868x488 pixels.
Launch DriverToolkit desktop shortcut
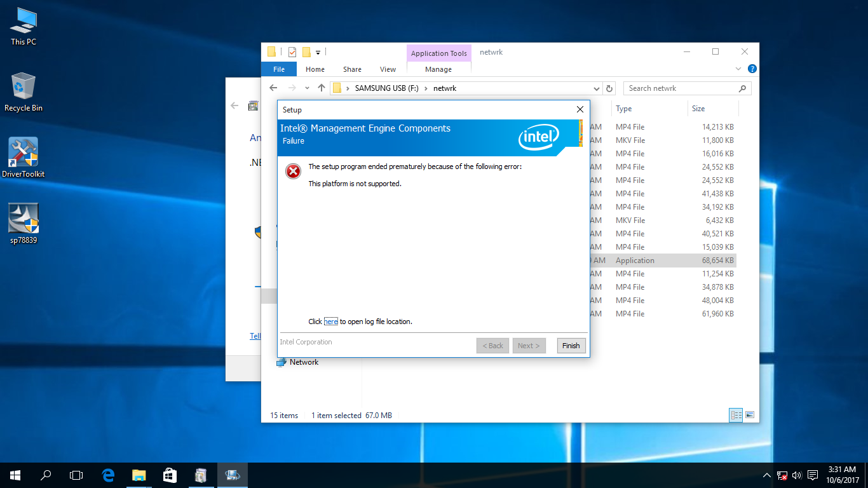coord(24,158)
